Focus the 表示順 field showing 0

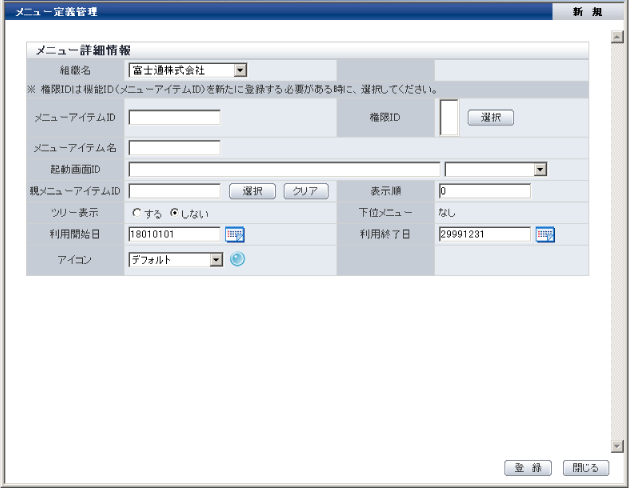point(485,191)
